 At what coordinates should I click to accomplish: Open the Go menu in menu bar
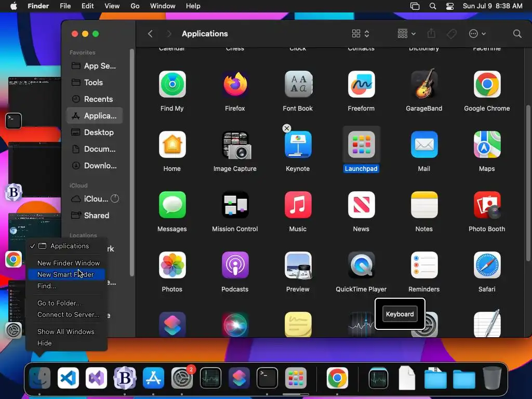(x=135, y=6)
